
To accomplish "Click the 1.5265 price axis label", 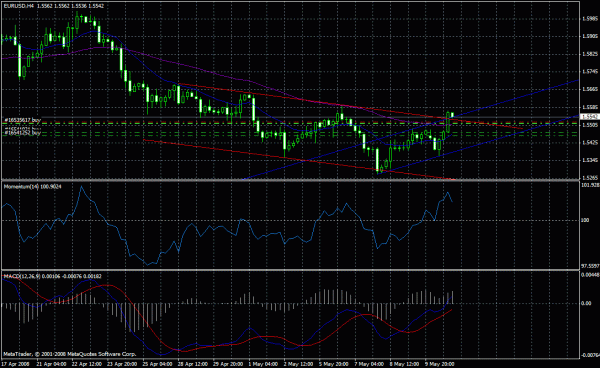I will pyautogui.click(x=590, y=177).
